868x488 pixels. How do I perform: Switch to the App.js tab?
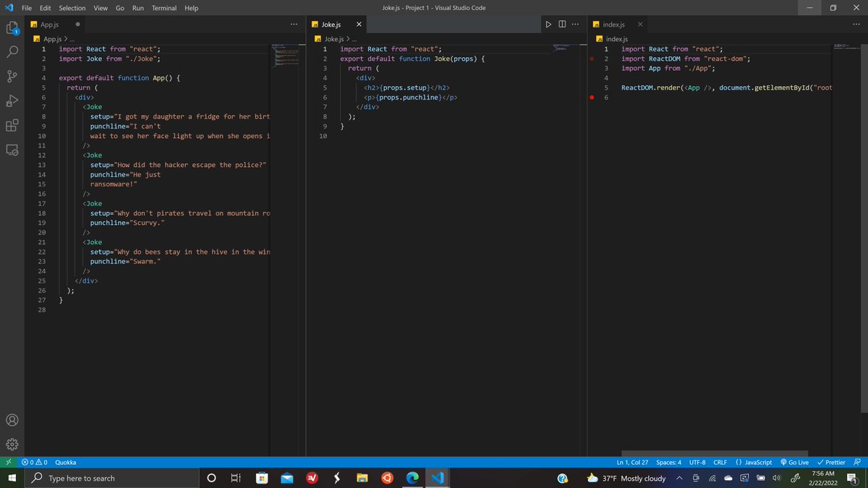49,25
